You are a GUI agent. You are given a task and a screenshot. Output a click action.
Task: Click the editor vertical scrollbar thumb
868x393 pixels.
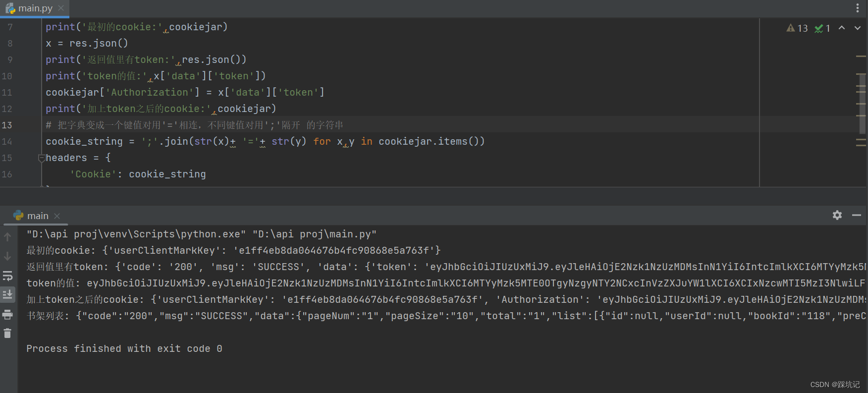(863, 103)
